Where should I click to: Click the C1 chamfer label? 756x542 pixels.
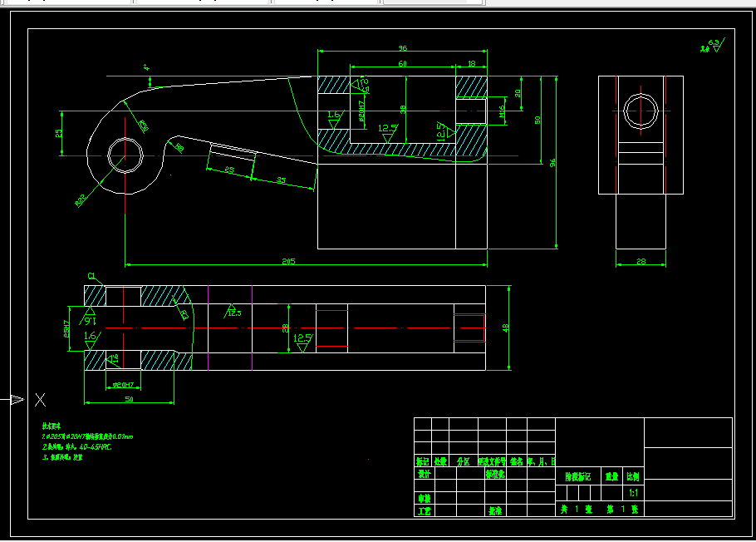coord(91,276)
